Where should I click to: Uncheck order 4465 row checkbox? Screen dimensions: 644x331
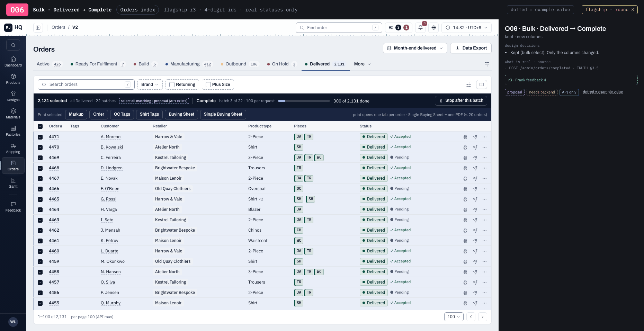[40, 199]
